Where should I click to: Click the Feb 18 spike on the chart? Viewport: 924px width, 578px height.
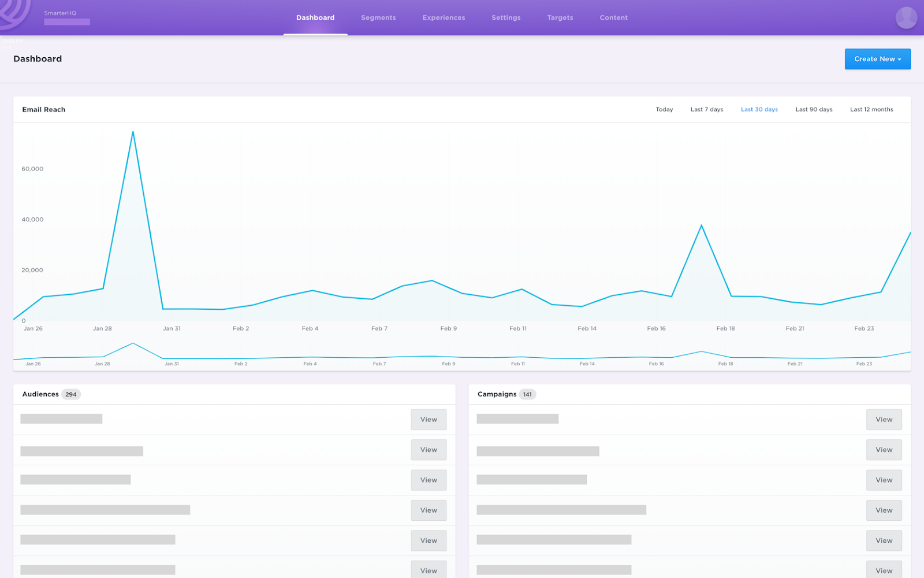pos(702,225)
